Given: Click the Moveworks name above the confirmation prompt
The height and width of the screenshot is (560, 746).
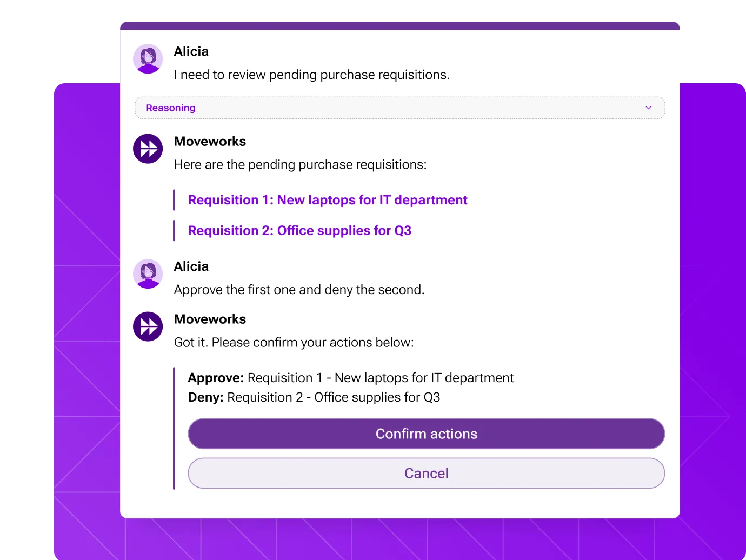Looking at the screenshot, I should 210,319.
